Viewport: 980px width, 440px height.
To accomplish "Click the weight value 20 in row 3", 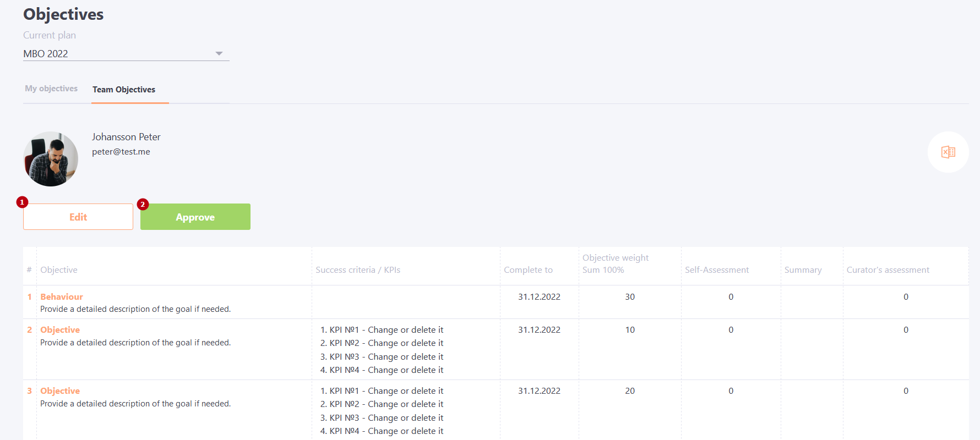I will click(630, 391).
